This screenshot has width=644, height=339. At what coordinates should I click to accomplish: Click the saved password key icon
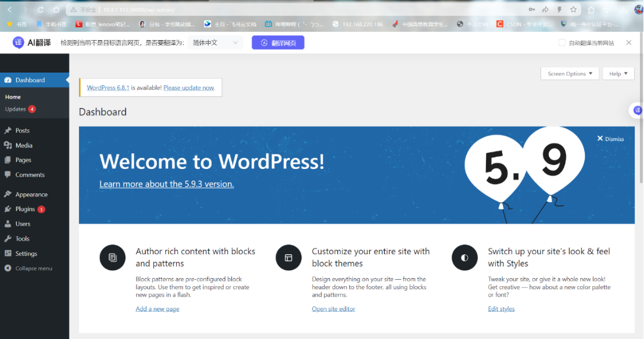(x=531, y=9)
